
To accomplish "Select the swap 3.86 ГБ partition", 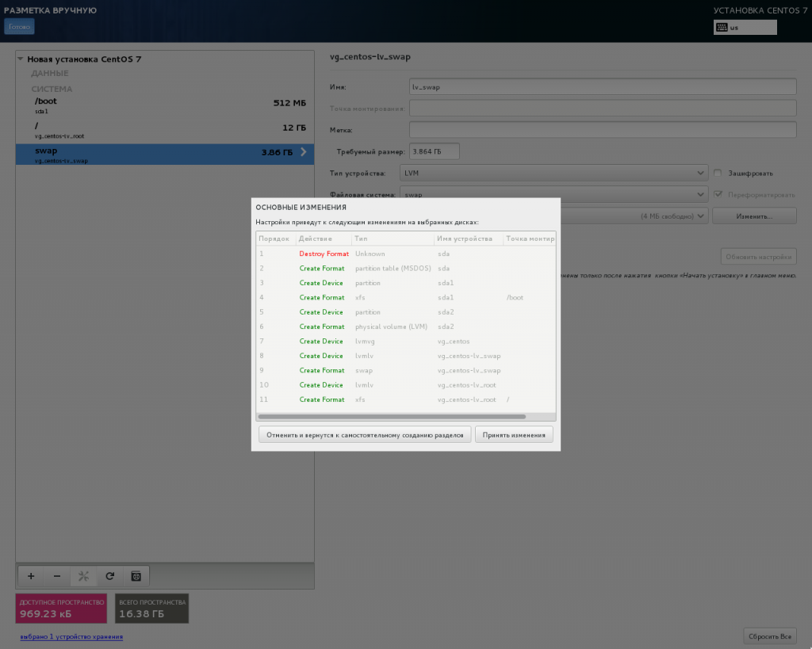I will click(165, 155).
